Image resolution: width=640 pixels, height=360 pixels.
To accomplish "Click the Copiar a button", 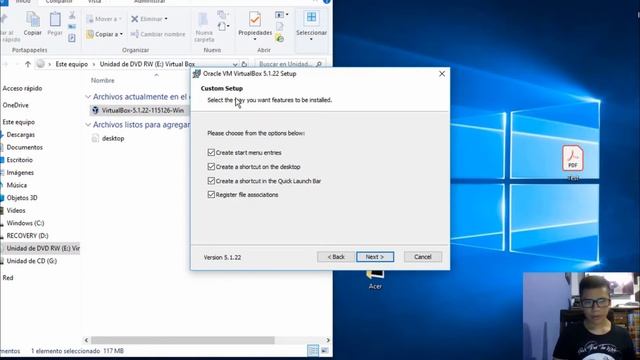I will [104, 34].
